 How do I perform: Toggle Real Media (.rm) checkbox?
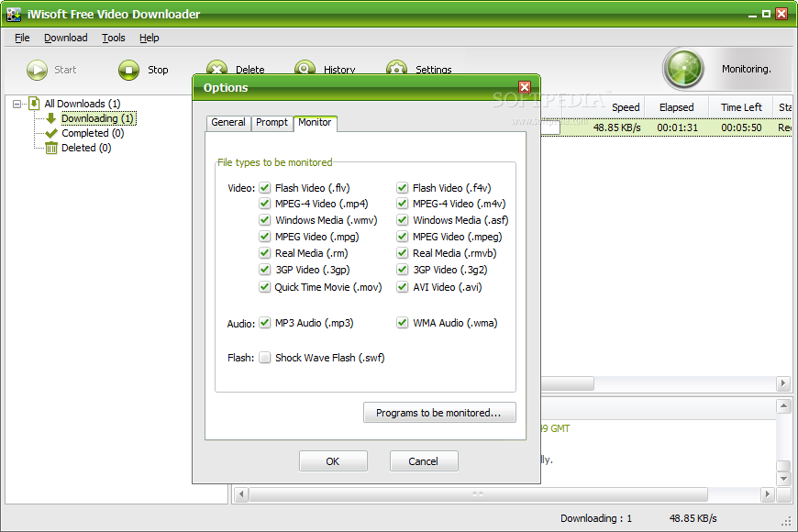(265, 252)
